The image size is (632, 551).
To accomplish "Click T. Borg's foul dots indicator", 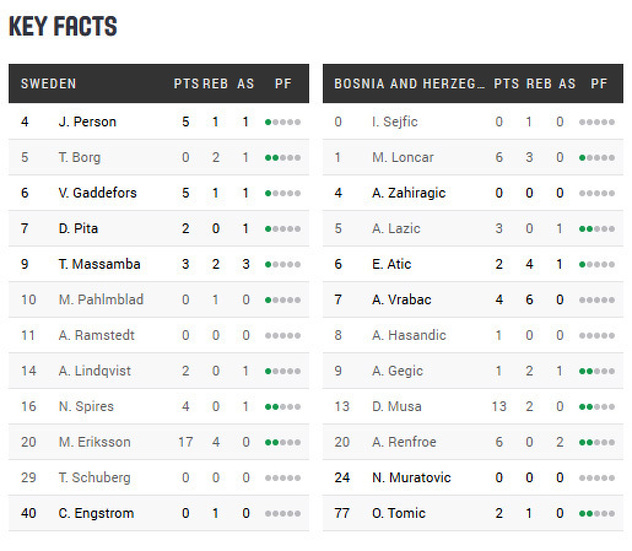I will tap(283, 158).
